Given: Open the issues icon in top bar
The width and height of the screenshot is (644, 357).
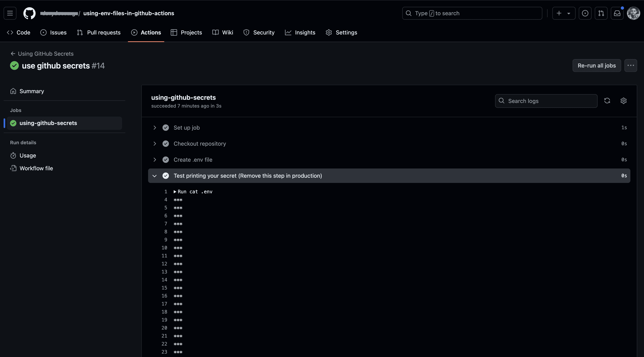Looking at the screenshot, I should coord(585,13).
